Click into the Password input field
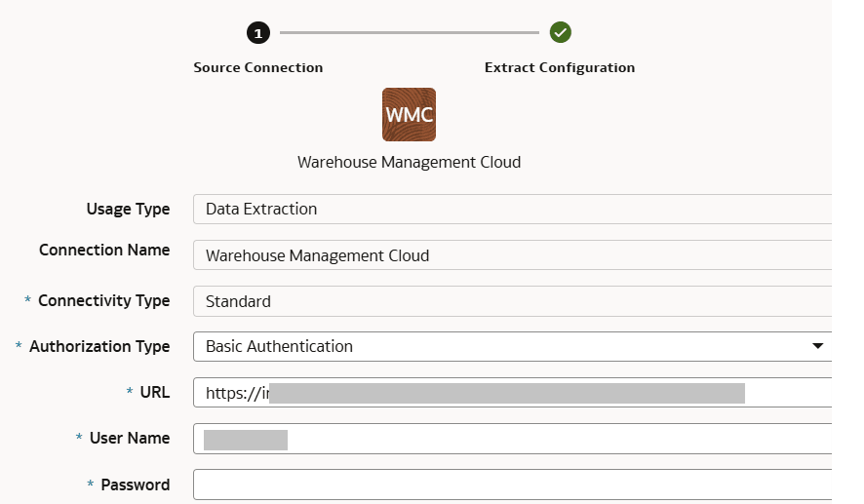 coord(512,485)
